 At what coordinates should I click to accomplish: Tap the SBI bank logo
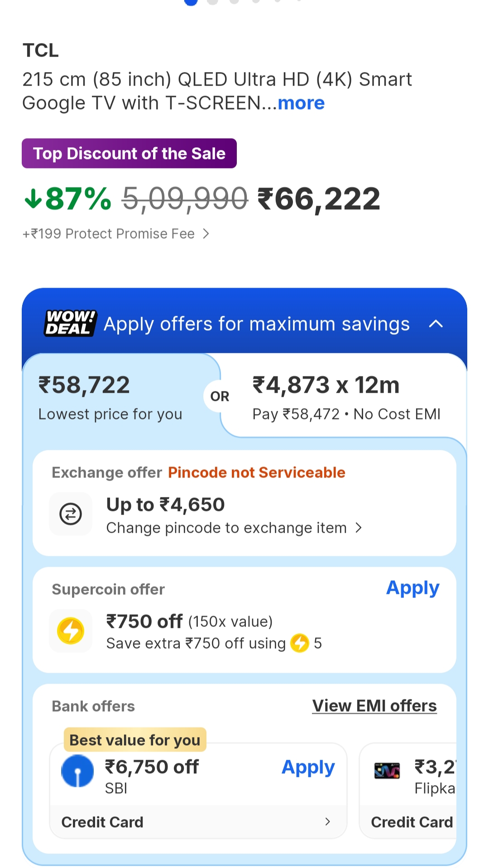coord(77,771)
